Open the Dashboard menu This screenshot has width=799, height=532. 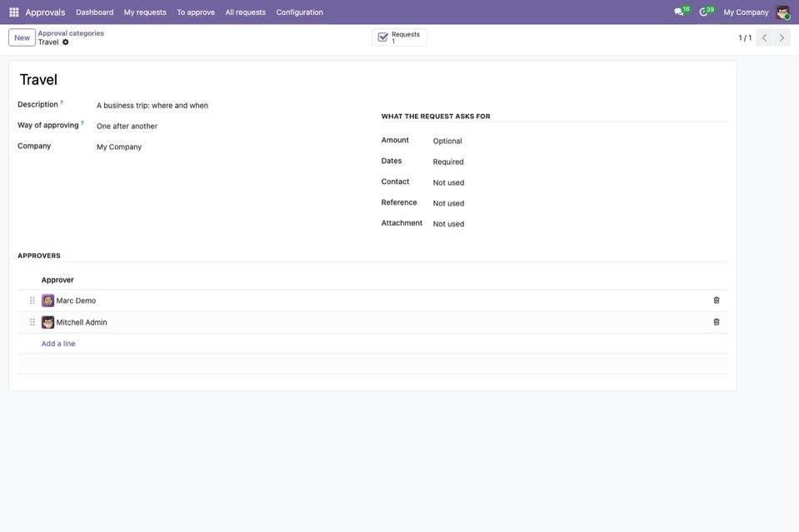95,12
